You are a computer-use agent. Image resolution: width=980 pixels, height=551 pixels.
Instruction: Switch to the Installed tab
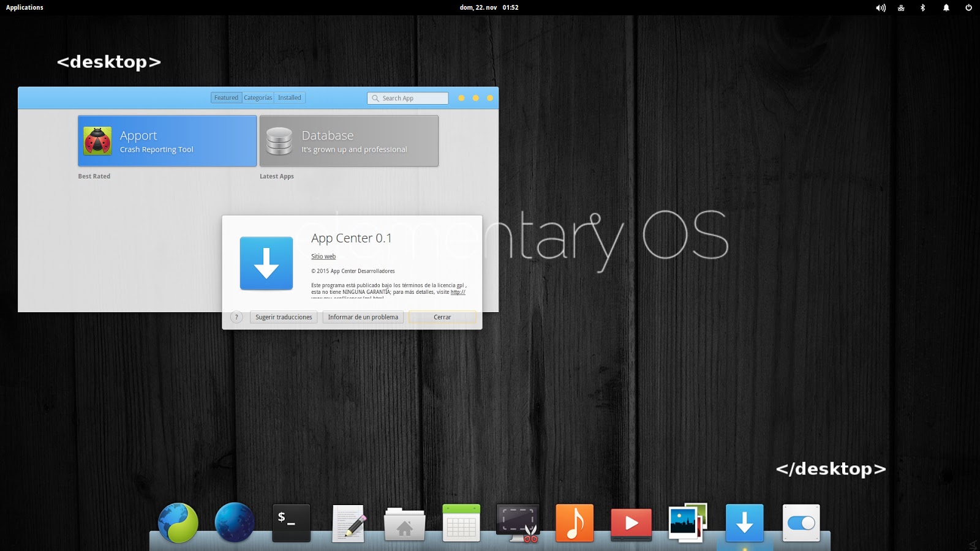[x=289, y=97]
